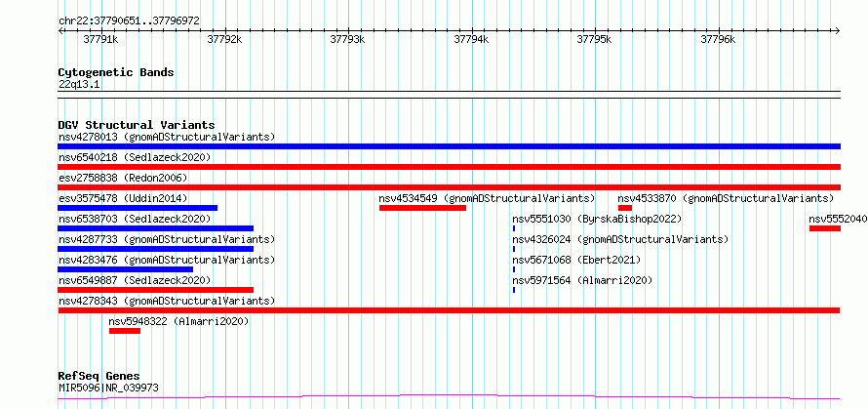Open nsv4326024 (gnomADStructuralVariants) label
868x409 pixels.
coord(620,239)
